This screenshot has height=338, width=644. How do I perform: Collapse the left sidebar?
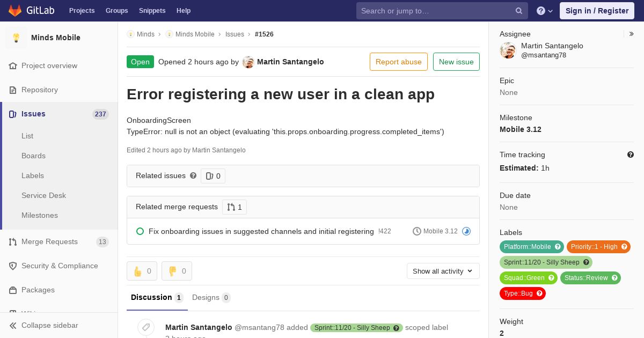click(x=50, y=325)
